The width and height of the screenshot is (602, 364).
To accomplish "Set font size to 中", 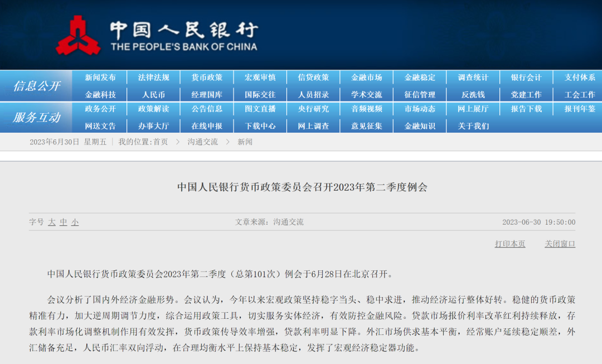I will [64, 222].
